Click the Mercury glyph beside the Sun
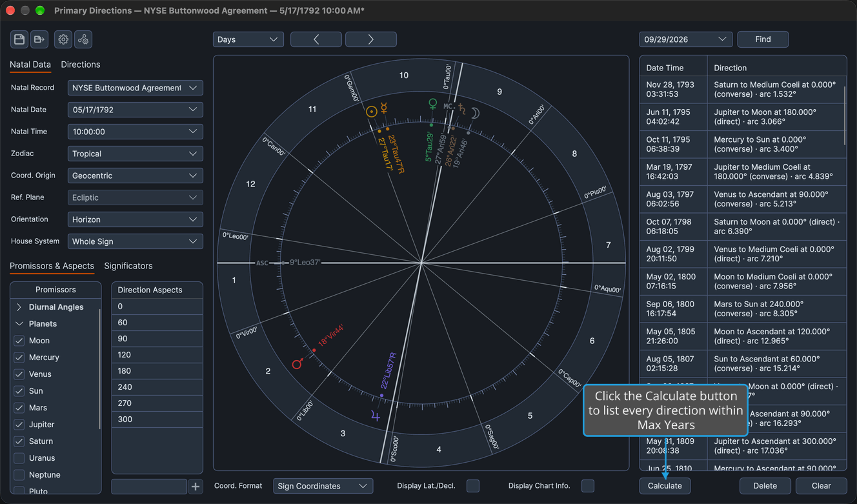The image size is (857, 504). [x=383, y=108]
